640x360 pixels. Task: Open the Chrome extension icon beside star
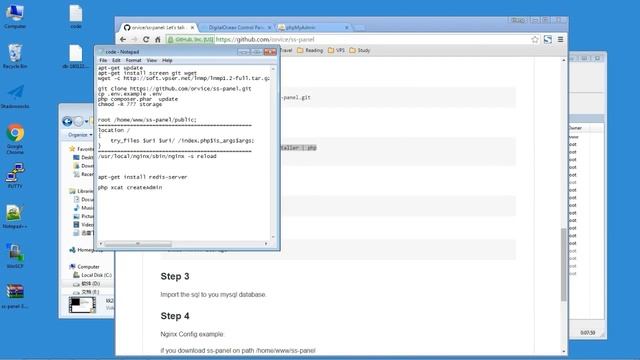548,40
